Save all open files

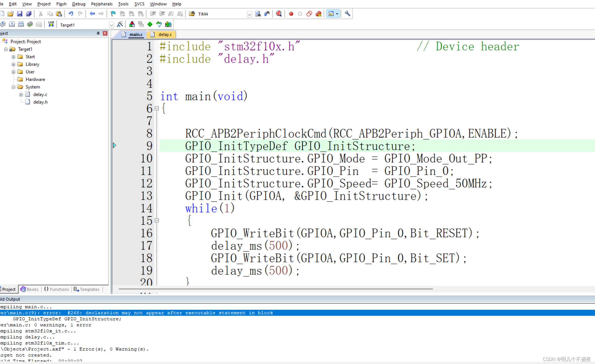(x=29, y=14)
